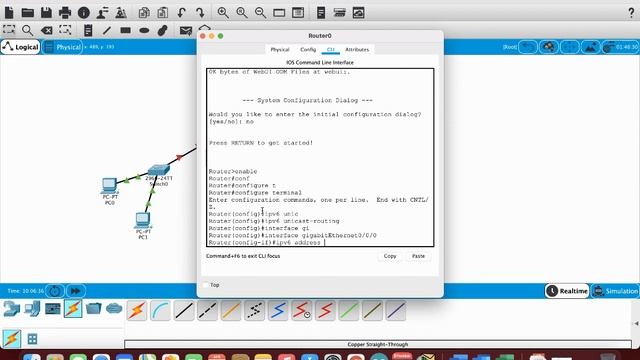This screenshot has width=640, height=360.
Task: Select the Miscellaneous folder category
Action: [93, 309]
